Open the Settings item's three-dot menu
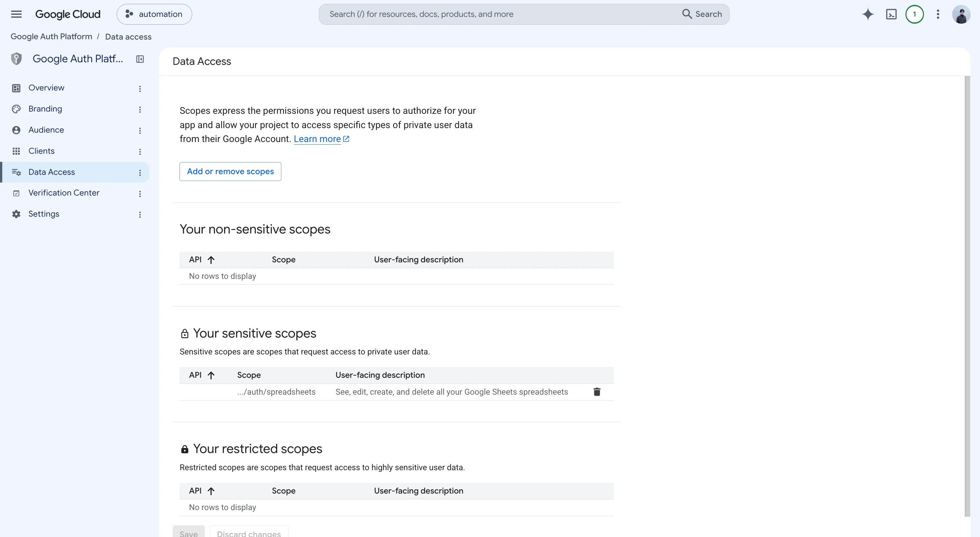This screenshot has height=537, width=980. point(140,215)
